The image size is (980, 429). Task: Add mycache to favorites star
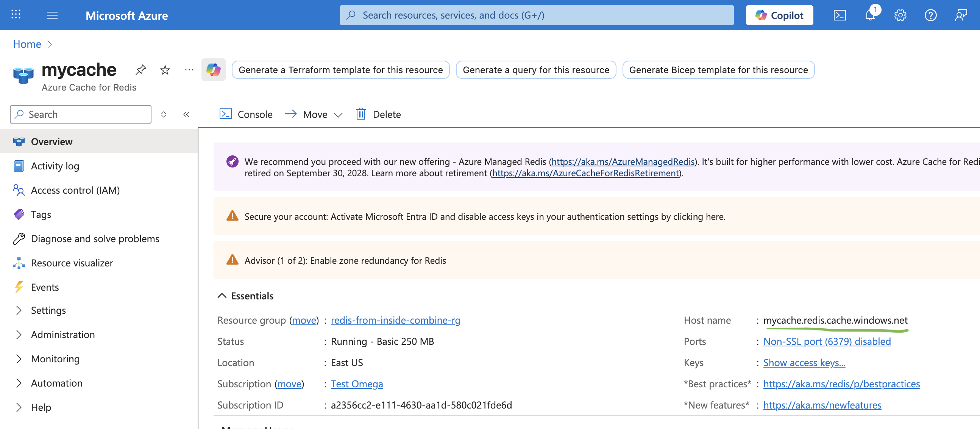pyautogui.click(x=165, y=70)
